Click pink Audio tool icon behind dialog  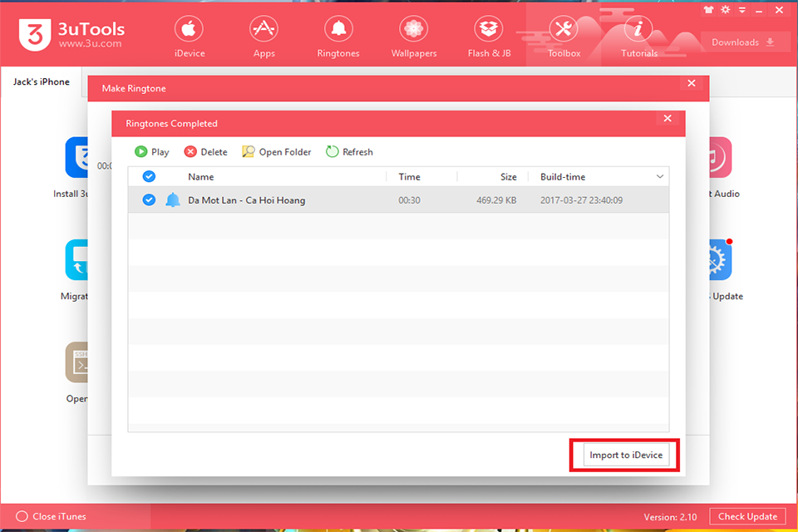pyautogui.click(x=721, y=157)
